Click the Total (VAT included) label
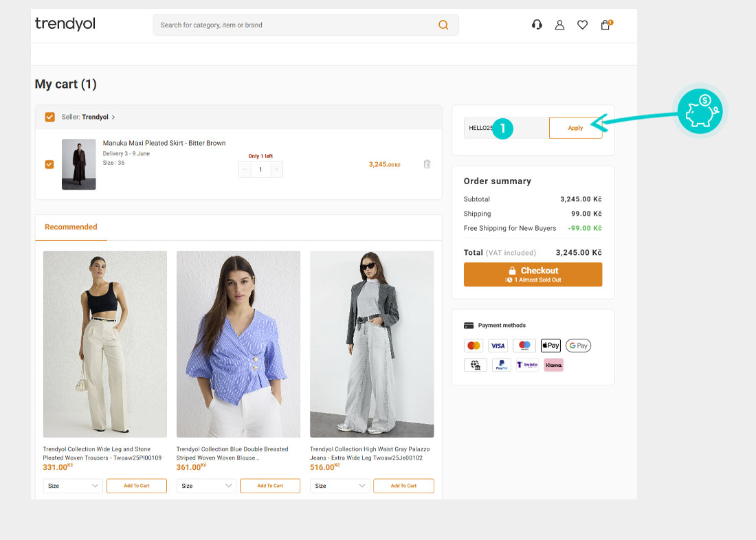Viewport: 756px width, 540px height. (x=500, y=253)
